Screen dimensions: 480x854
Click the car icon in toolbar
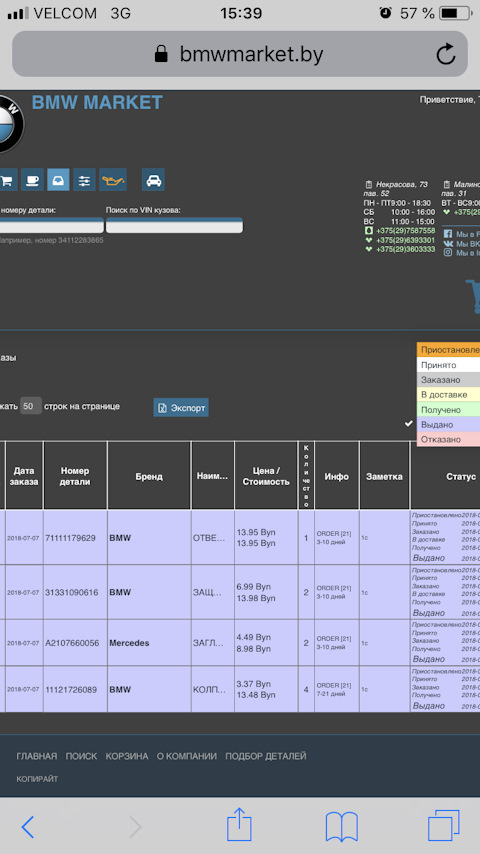point(154,180)
